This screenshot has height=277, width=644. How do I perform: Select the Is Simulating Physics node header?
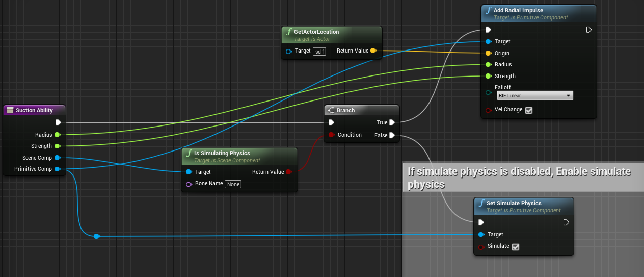[x=239, y=156]
